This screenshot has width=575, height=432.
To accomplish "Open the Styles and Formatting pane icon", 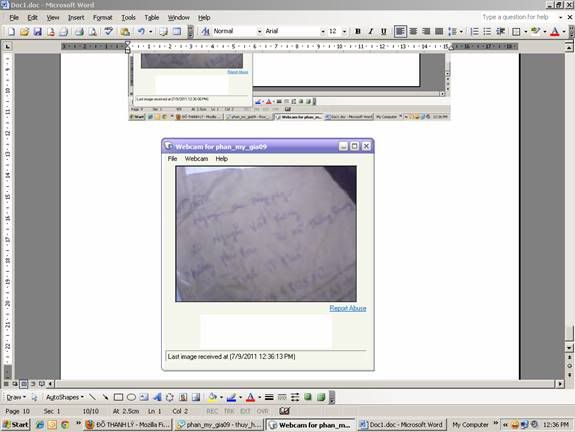I will click(x=206, y=32).
